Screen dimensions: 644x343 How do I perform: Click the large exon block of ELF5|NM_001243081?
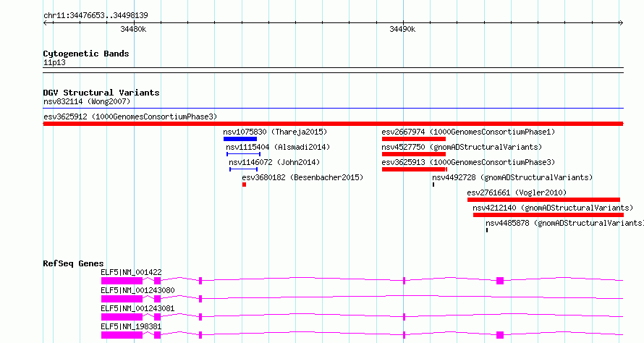[122, 317]
